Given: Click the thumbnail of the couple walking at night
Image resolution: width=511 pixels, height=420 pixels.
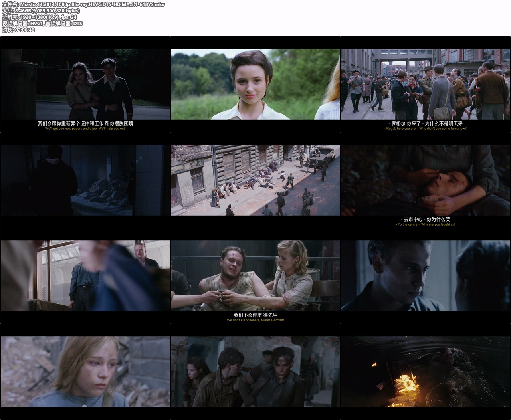Looking at the screenshot, I should click(x=85, y=84).
